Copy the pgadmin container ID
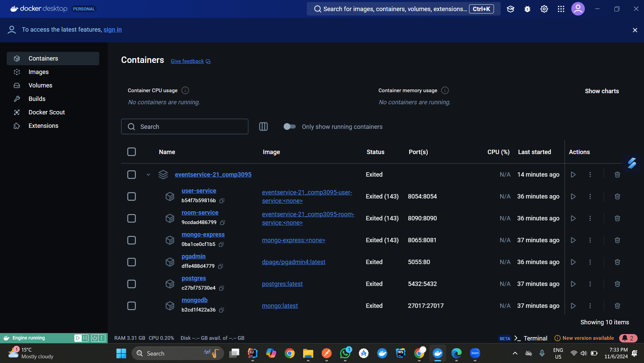644x363 pixels. (x=220, y=266)
